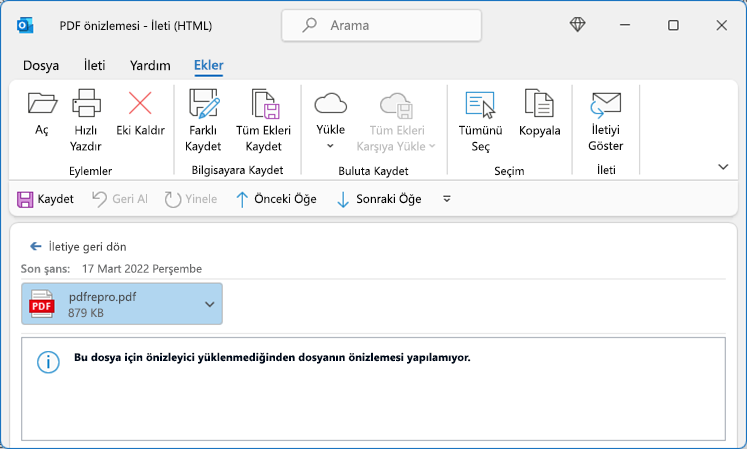Click the Aç (Open) folder icon
747x449 pixels.
(42, 103)
